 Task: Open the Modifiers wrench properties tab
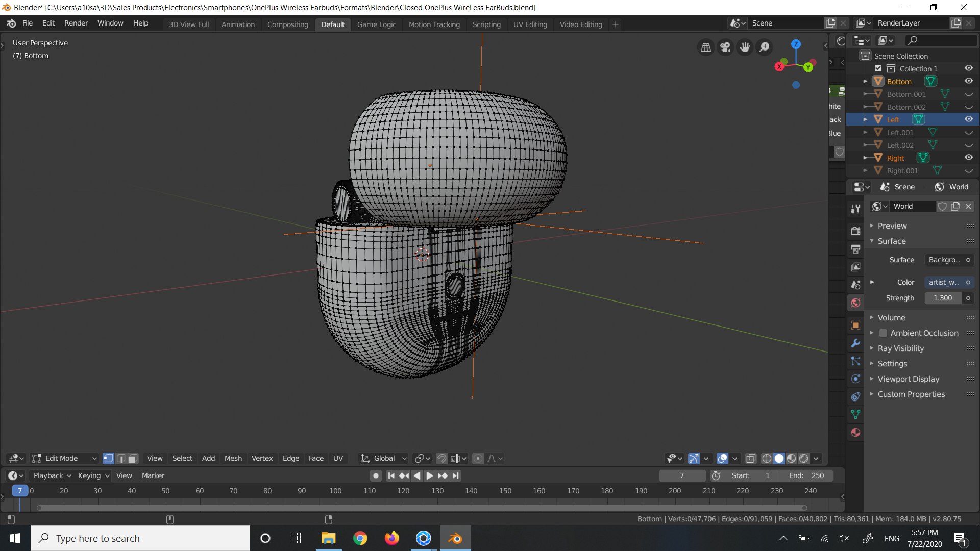[x=856, y=343]
